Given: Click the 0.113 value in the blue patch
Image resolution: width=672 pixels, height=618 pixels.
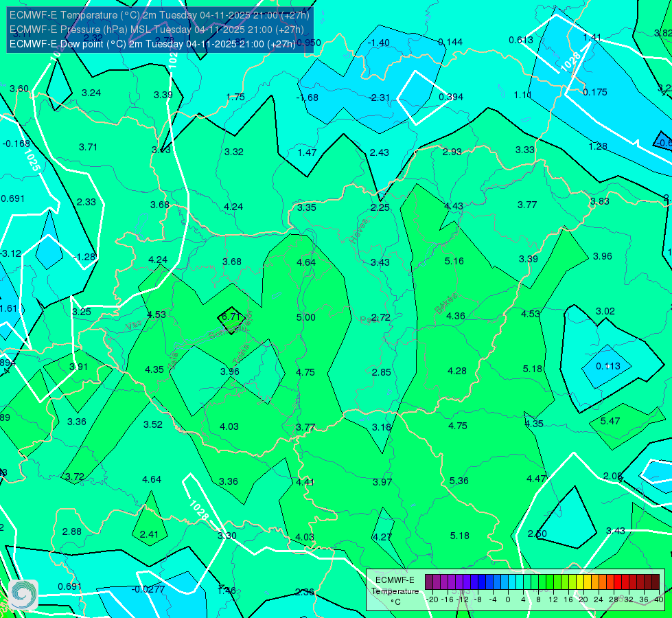Looking at the screenshot, I should point(607,366).
